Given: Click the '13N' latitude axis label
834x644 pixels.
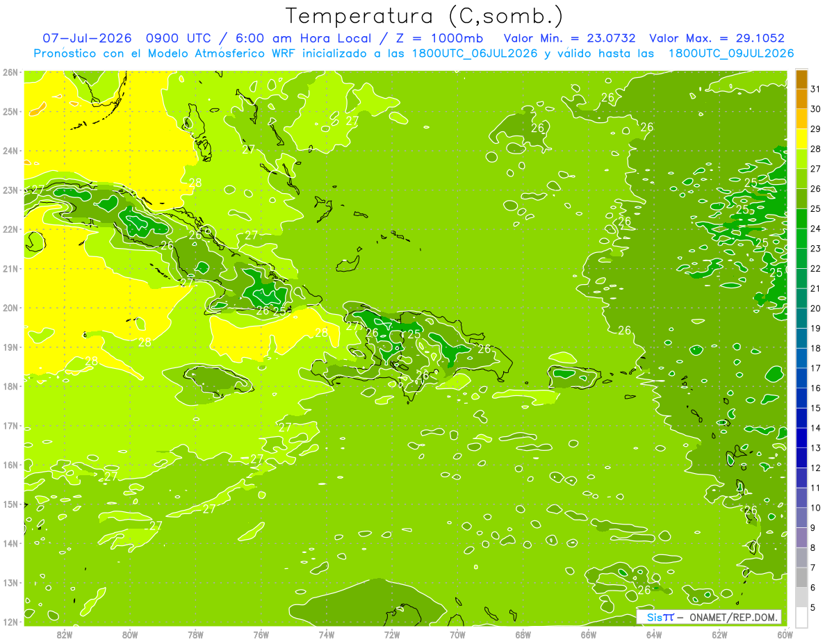Looking at the screenshot, I should (10, 583).
